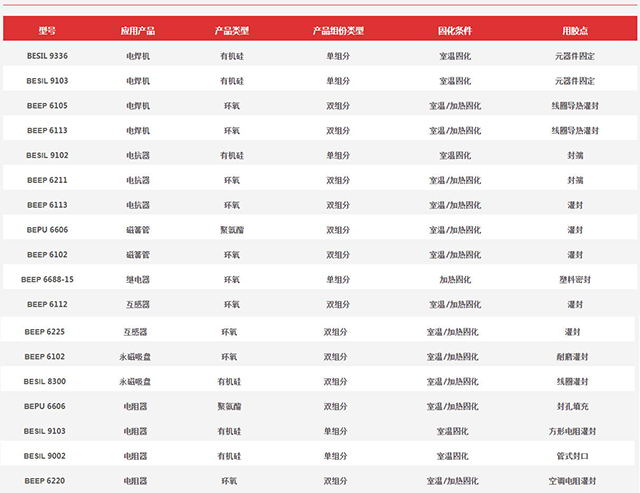
Task: Click the BESIL 8300 model name
Action: (x=45, y=381)
